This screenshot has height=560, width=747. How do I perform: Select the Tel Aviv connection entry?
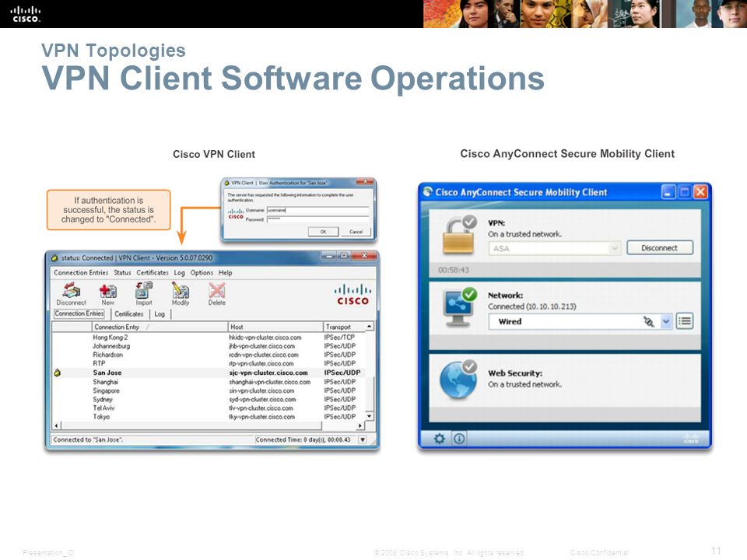209,408
